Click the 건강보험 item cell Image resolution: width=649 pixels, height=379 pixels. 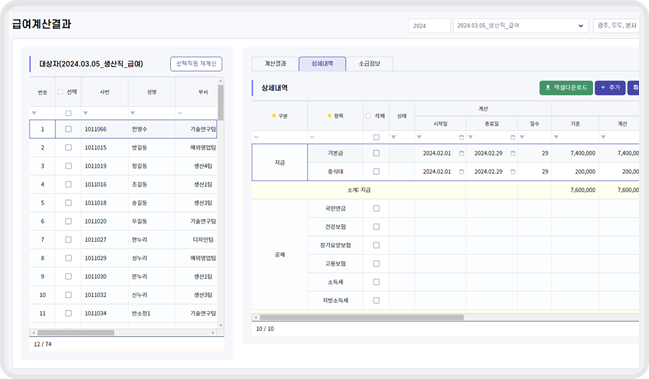coord(335,227)
